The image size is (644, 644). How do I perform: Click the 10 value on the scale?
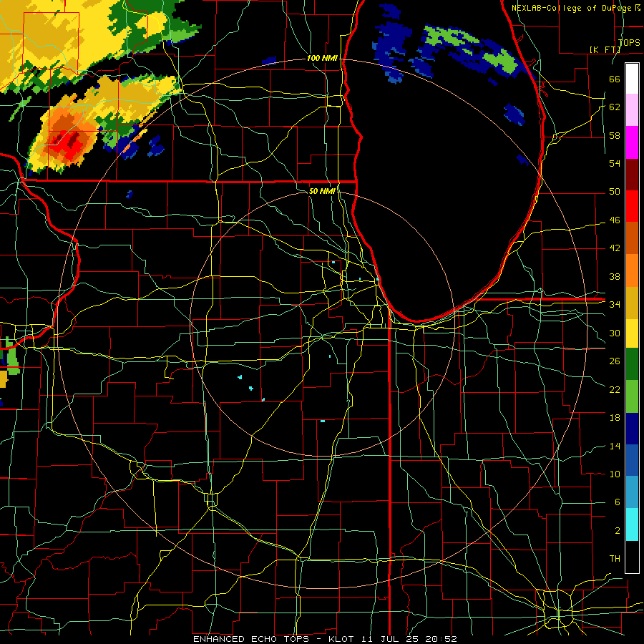(x=615, y=474)
